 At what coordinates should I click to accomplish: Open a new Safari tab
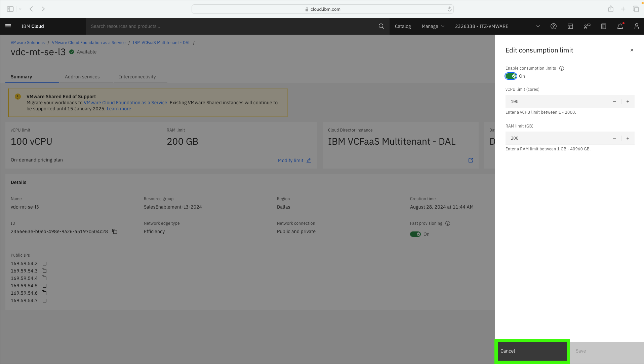pos(623,9)
